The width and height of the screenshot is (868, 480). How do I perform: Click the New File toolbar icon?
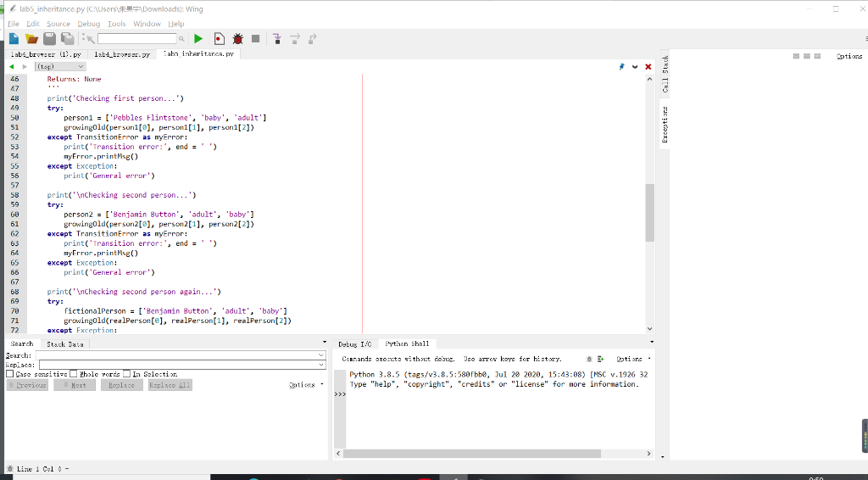[14, 39]
